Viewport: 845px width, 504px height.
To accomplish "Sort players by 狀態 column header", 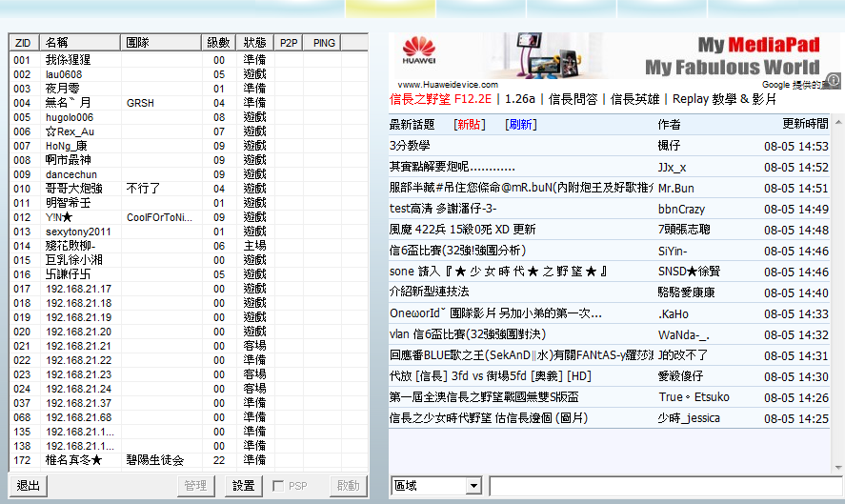I will point(254,43).
